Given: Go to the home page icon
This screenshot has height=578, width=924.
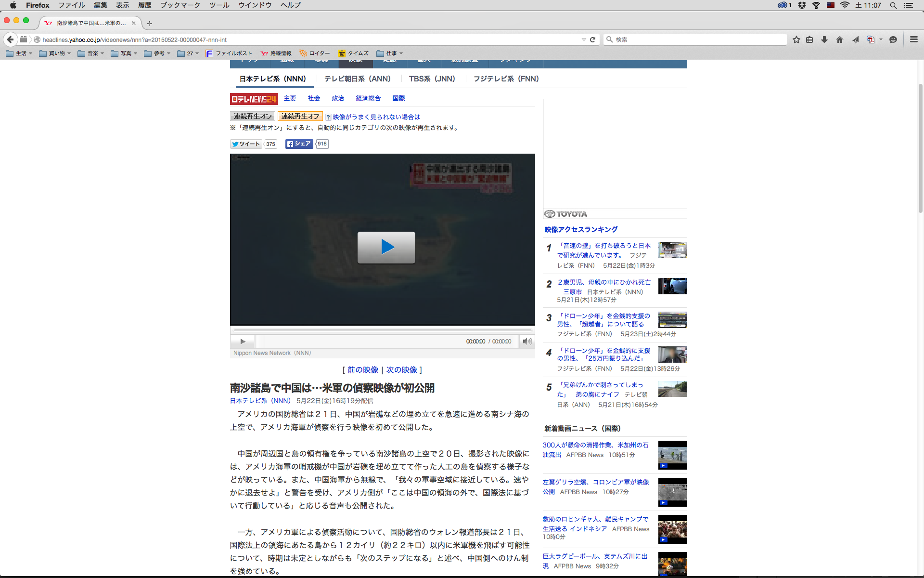Looking at the screenshot, I should [x=840, y=39].
